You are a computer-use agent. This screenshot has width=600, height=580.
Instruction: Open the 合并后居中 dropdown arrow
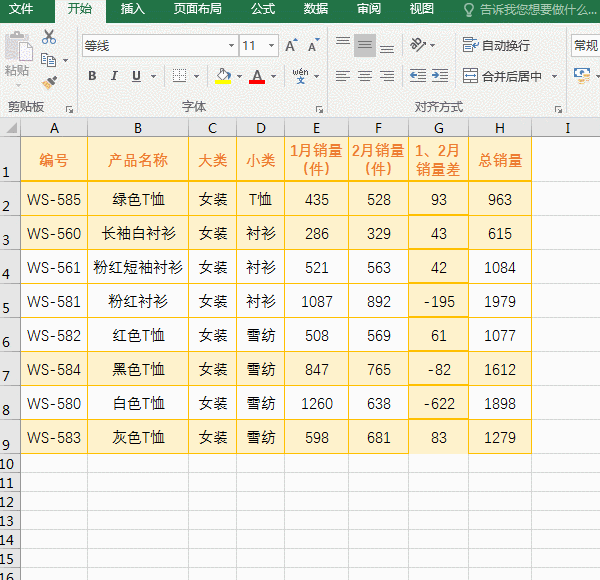[x=554, y=77]
